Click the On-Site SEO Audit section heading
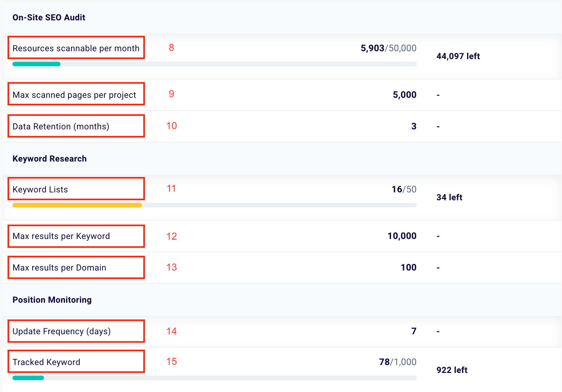This screenshot has height=392, width=562. 49,17
